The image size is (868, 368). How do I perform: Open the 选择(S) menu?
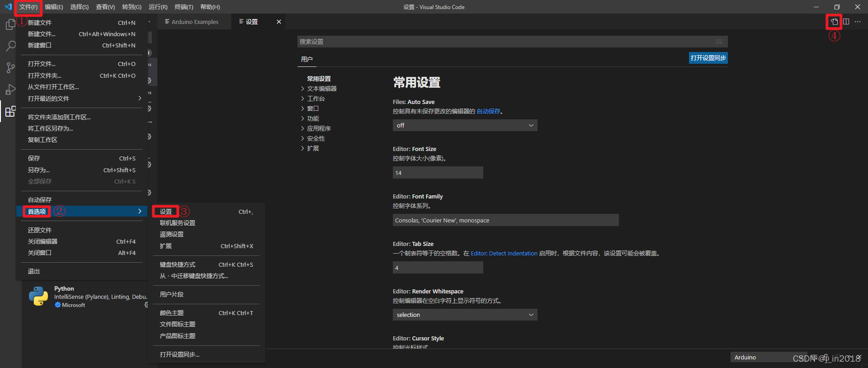[x=80, y=7]
